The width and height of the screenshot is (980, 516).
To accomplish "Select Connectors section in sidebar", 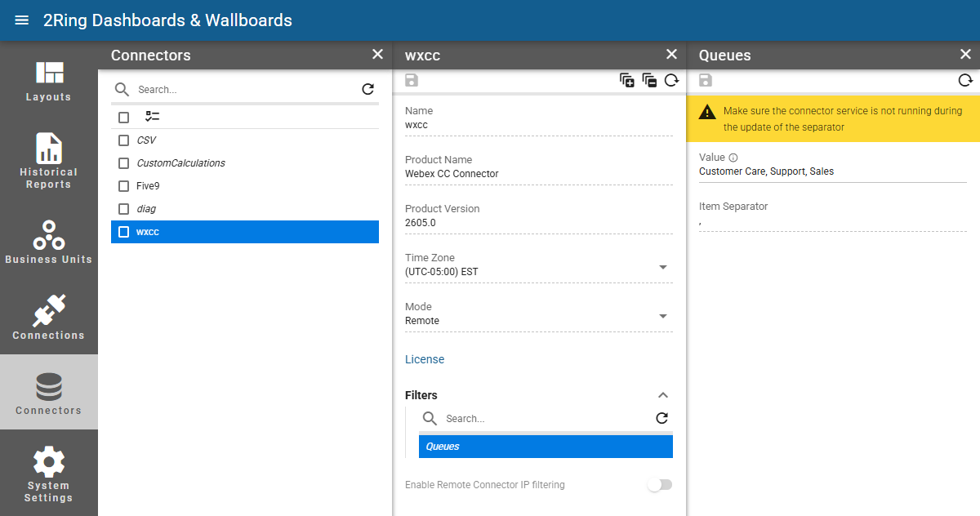I will tap(49, 393).
